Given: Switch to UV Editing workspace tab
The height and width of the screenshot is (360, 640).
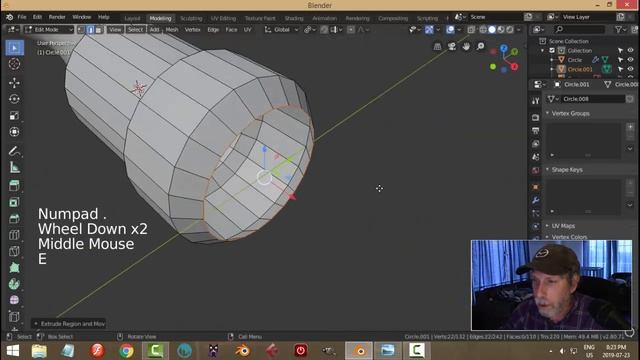Looking at the screenshot, I should (223, 18).
